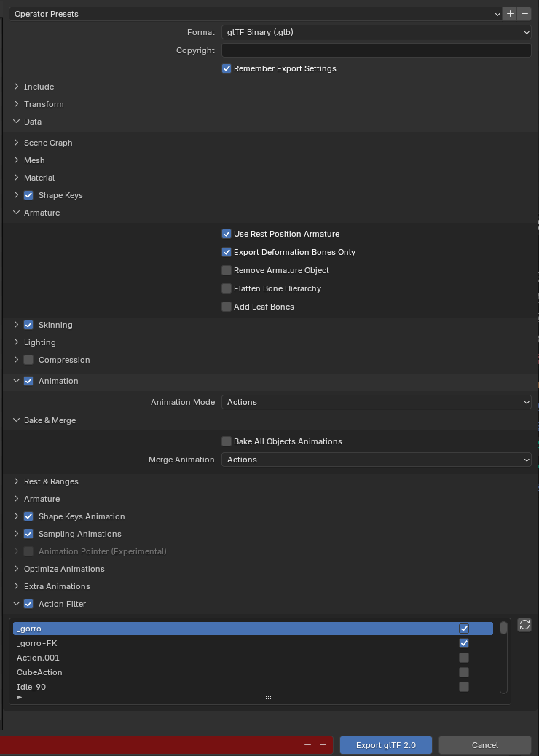Click the plus icon beside Export button
This screenshot has height=756, width=539.
tap(323, 745)
